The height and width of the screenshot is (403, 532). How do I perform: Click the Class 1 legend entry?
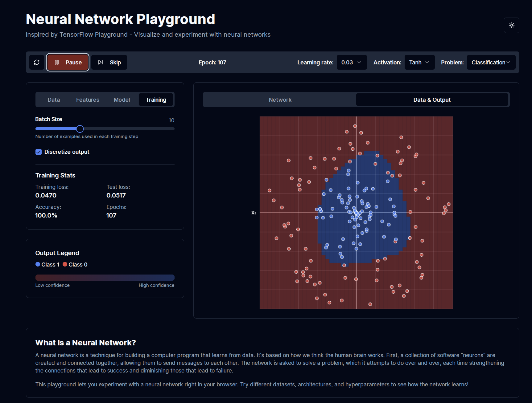pyautogui.click(x=47, y=264)
